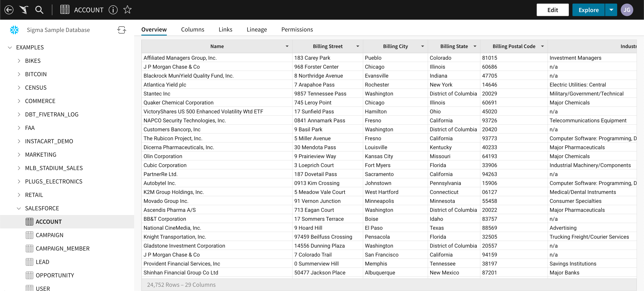Click the 'Savings Institutions' cell
The height and width of the screenshot is (291, 644).
592,264
